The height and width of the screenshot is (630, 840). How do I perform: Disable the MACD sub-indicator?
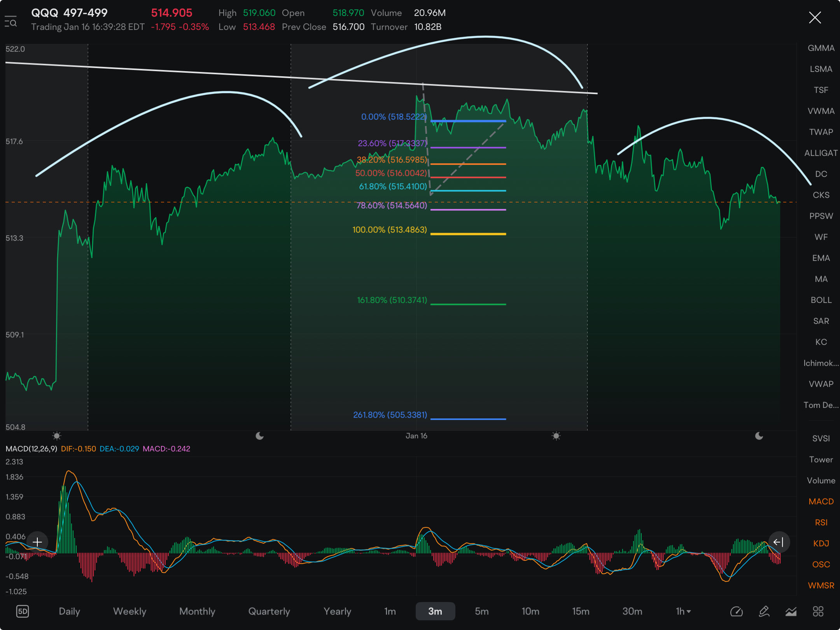tap(821, 501)
